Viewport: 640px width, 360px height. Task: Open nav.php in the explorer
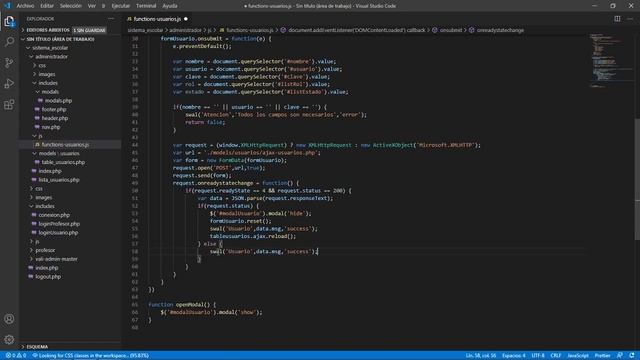pyautogui.click(x=51, y=127)
